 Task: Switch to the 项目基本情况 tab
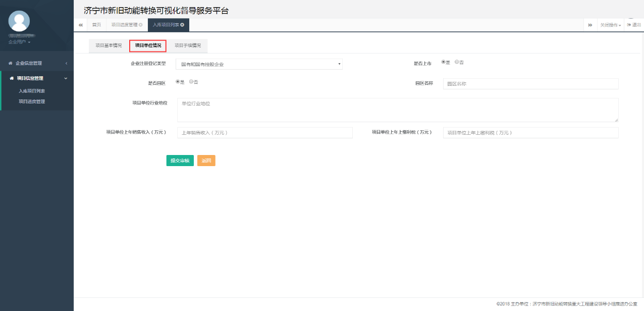(109, 45)
